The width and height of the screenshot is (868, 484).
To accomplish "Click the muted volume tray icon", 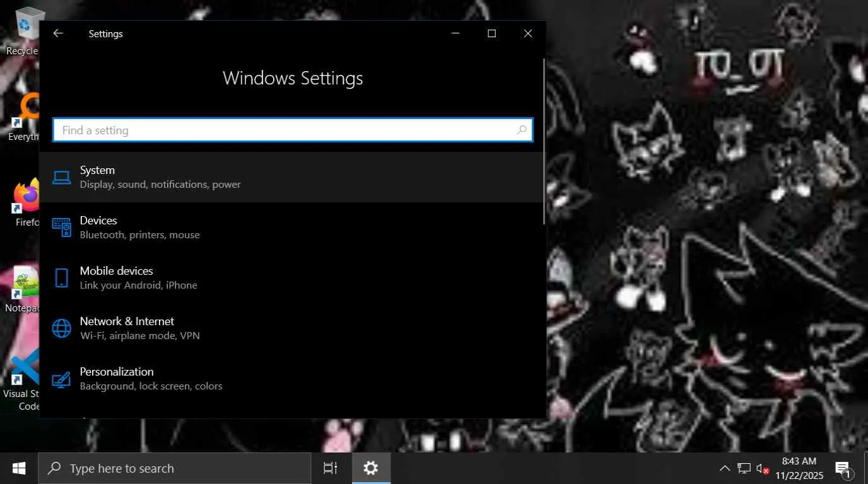I will [763, 468].
